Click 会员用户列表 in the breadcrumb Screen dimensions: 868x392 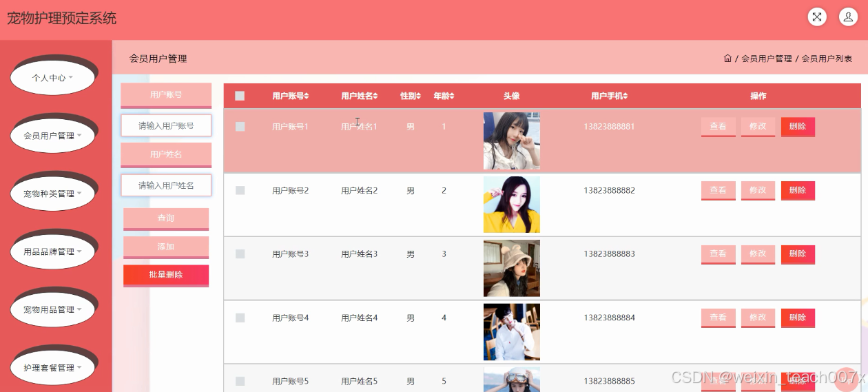coord(827,59)
